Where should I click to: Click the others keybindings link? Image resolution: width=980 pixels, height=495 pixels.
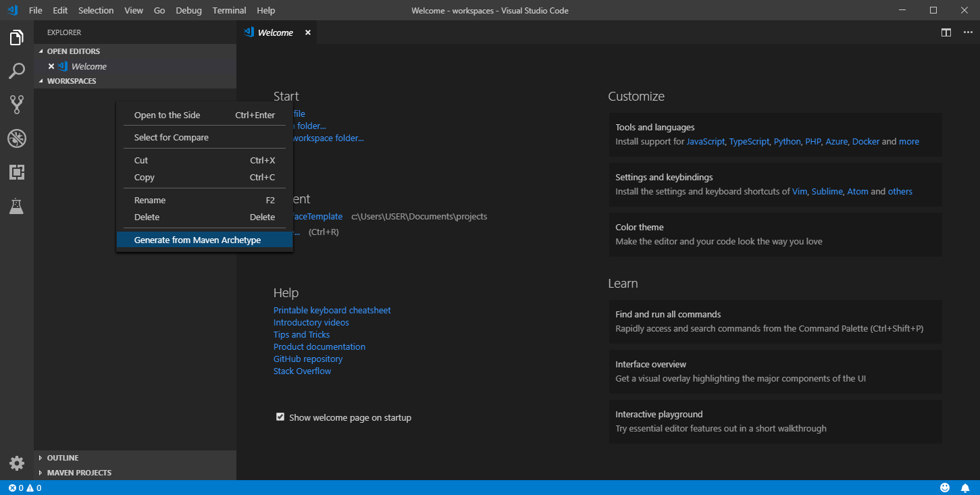[900, 191]
